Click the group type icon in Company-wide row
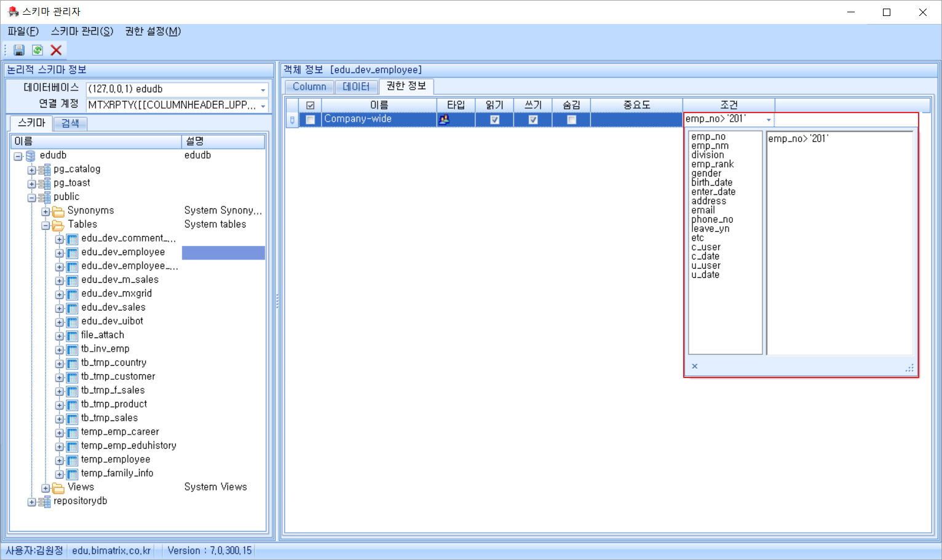 click(x=444, y=119)
